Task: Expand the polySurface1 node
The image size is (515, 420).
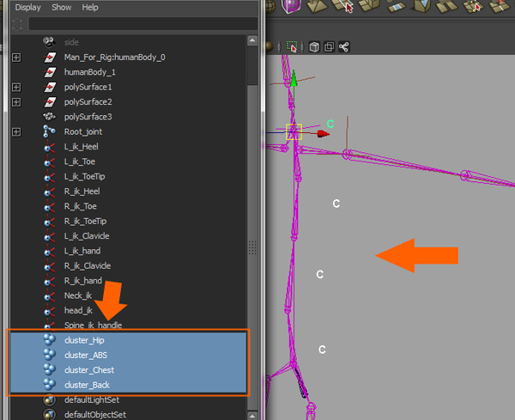Action: pyautogui.click(x=16, y=87)
